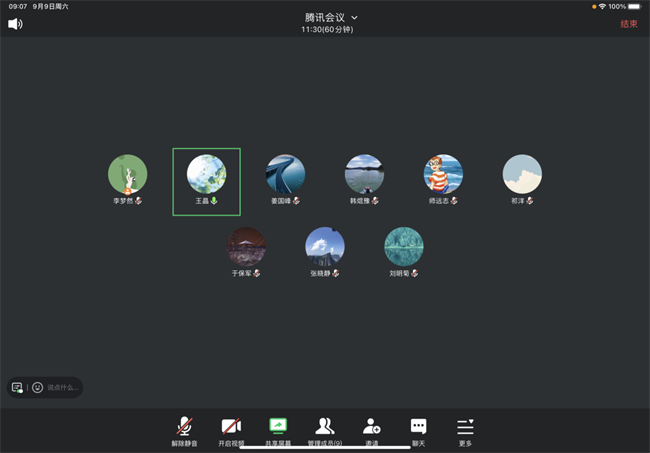Viewport: 650px width, 453px height.
Task: Select 姜国峰's bridge avatar
Action: click(x=285, y=174)
